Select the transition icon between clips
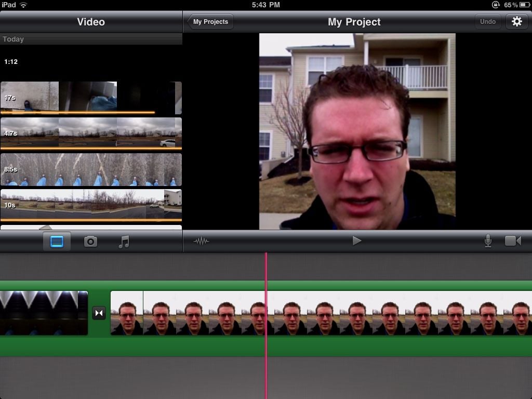The width and height of the screenshot is (532, 399). point(99,313)
